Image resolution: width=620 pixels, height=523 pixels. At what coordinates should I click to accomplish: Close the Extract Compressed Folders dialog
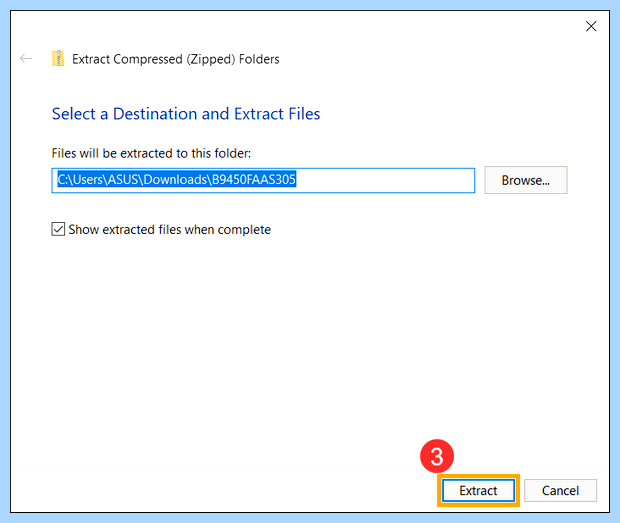pos(591,26)
